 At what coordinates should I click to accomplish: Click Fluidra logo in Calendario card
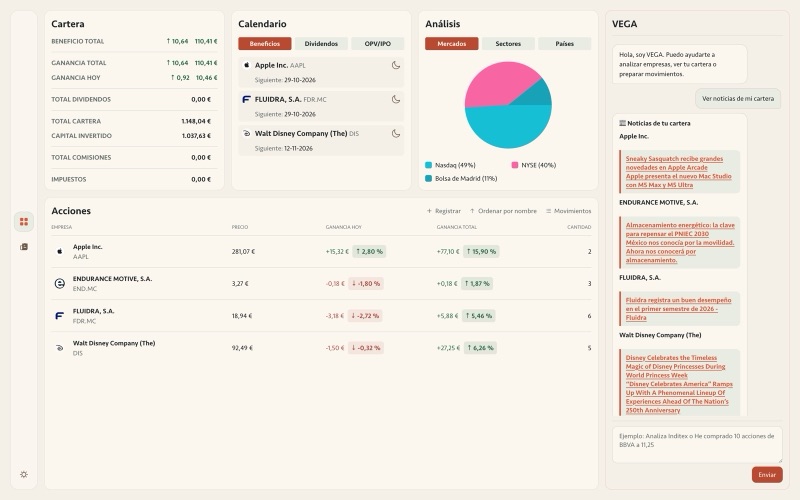click(246, 99)
